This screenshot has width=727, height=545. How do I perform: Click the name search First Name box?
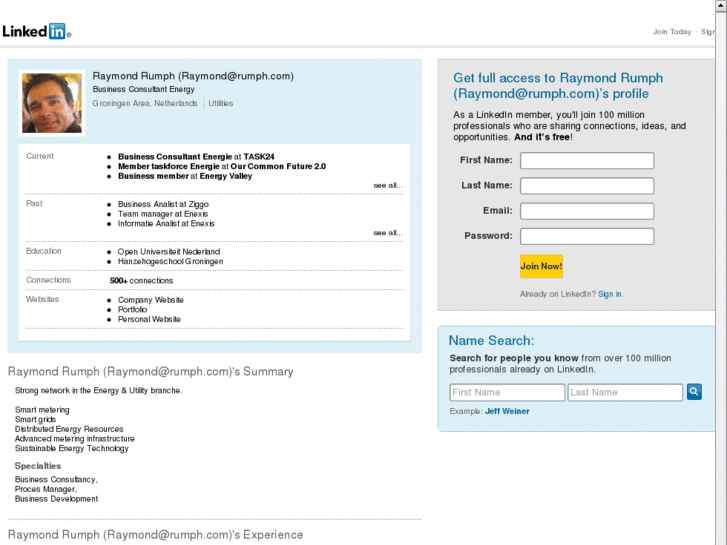(x=507, y=392)
